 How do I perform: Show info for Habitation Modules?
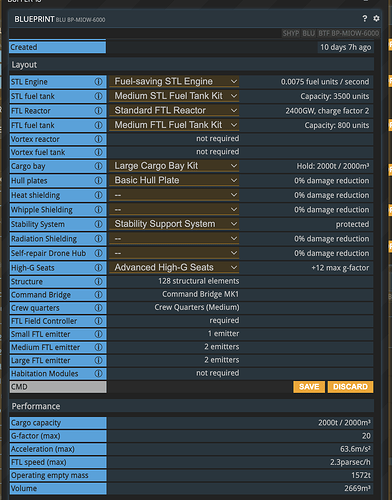point(98,374)
